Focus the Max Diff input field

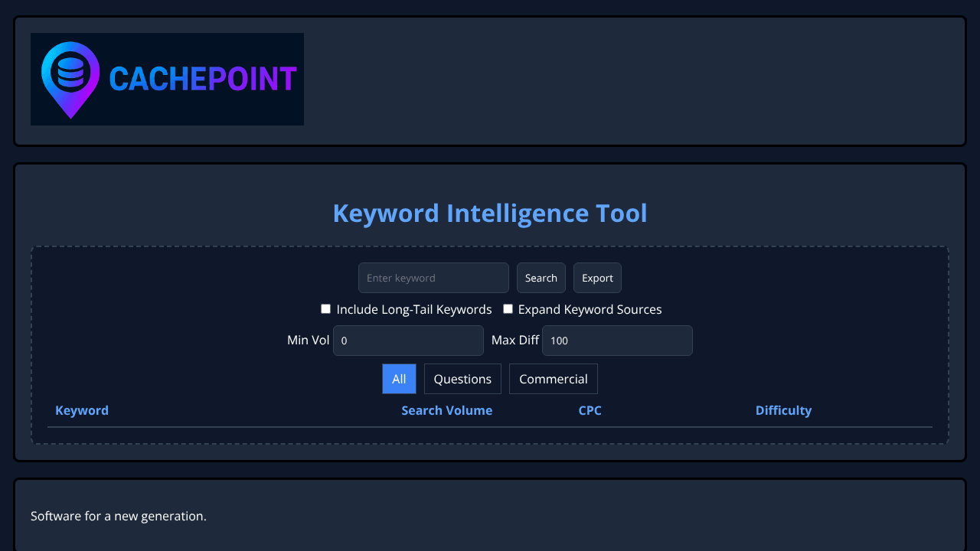(x=617, y=341)
